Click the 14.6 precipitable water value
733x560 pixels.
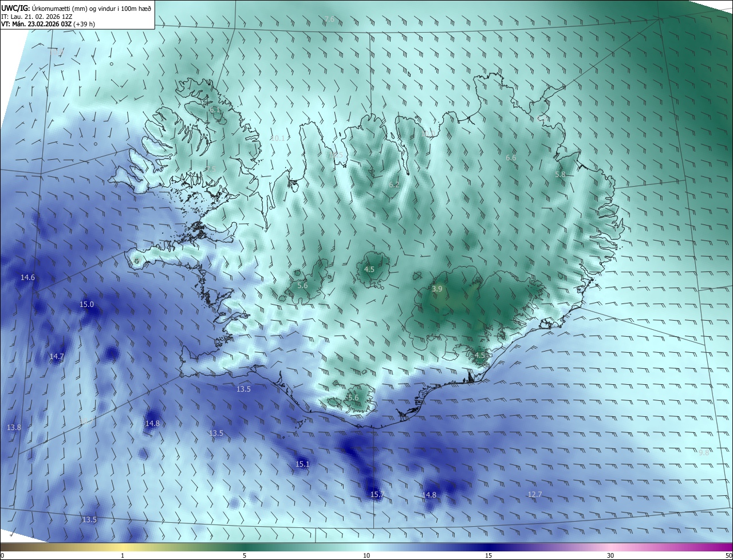point(27,277)
